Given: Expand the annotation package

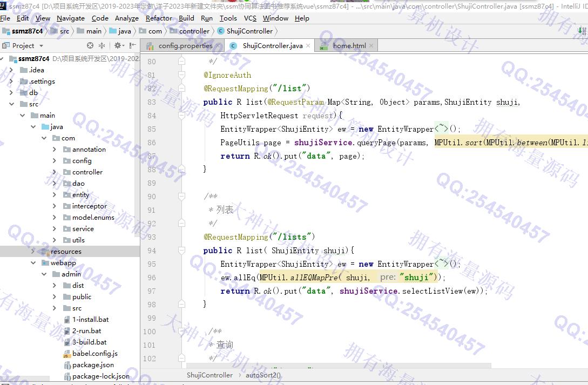Looking at the screenshot, I should click(x=55, y=149).
